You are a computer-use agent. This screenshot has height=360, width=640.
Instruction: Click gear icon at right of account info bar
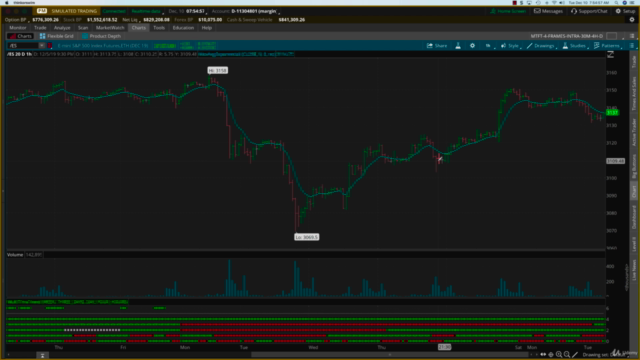click(x=632, y=20)
